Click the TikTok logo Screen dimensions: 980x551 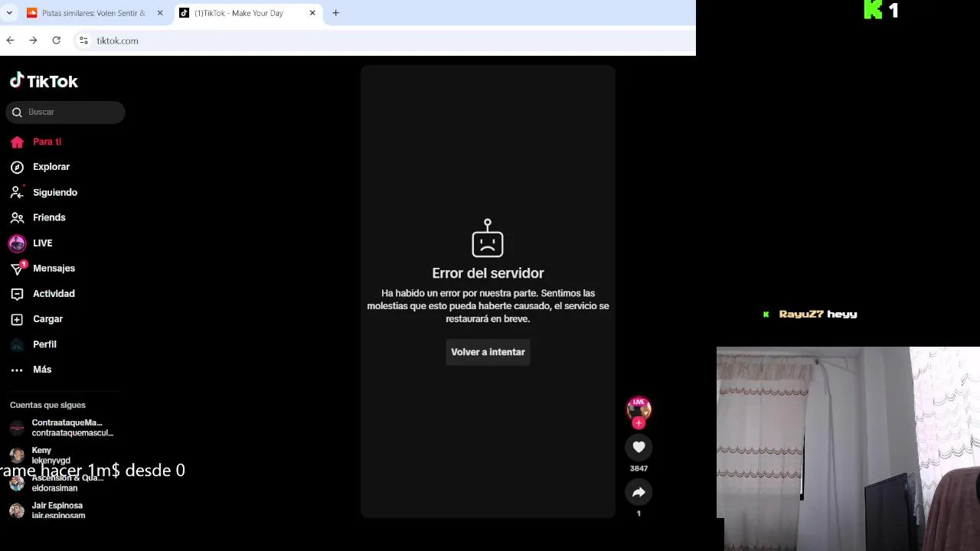(44, 81)
